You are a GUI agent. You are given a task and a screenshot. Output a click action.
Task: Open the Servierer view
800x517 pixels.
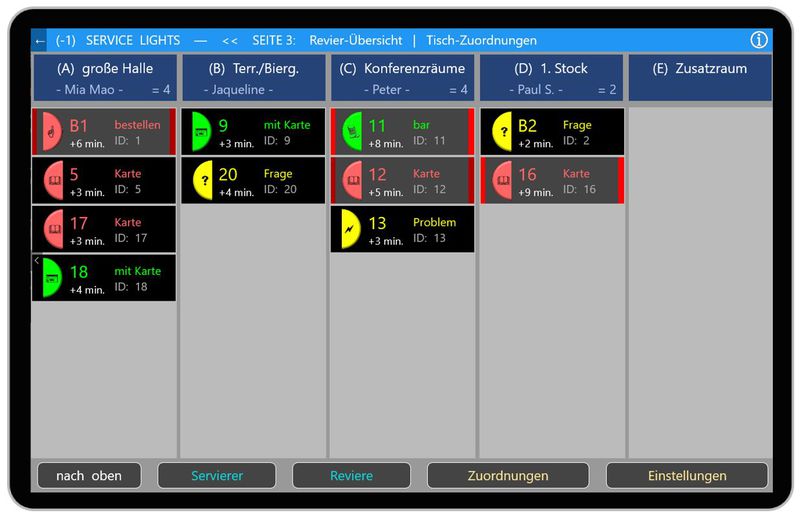pos(217,476)
